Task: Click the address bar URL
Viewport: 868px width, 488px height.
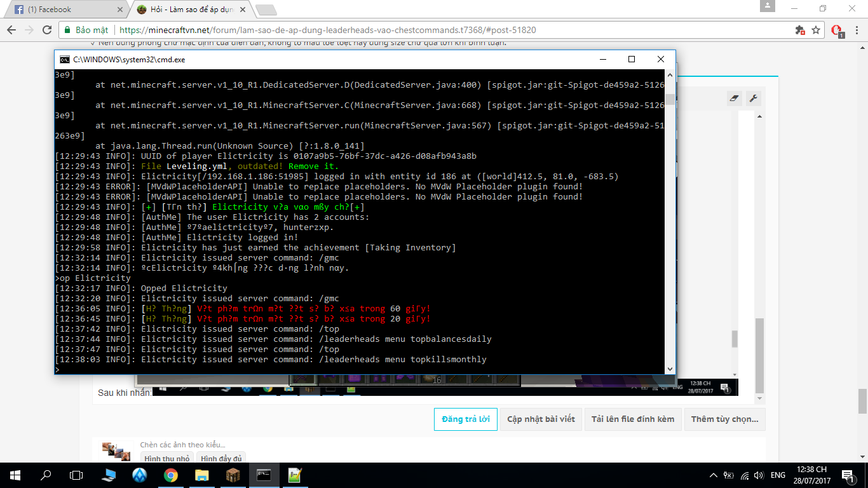Action: (x=328, y=30)
